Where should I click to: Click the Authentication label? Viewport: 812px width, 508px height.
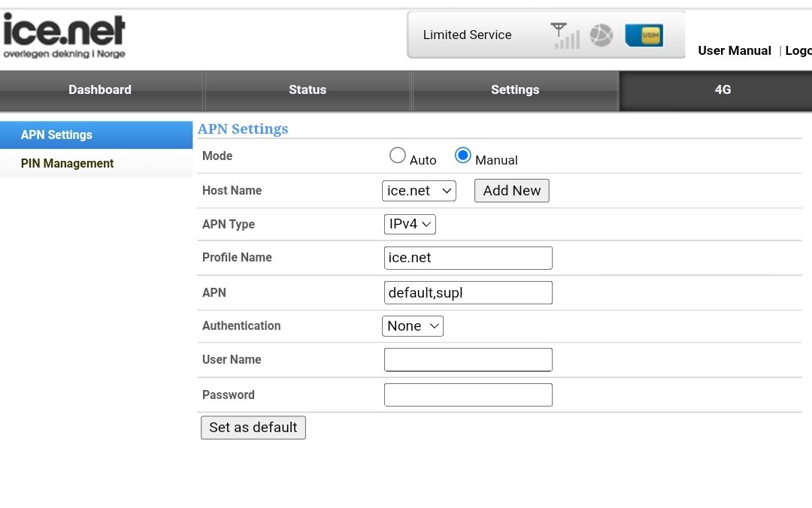[x=241, y=325]
